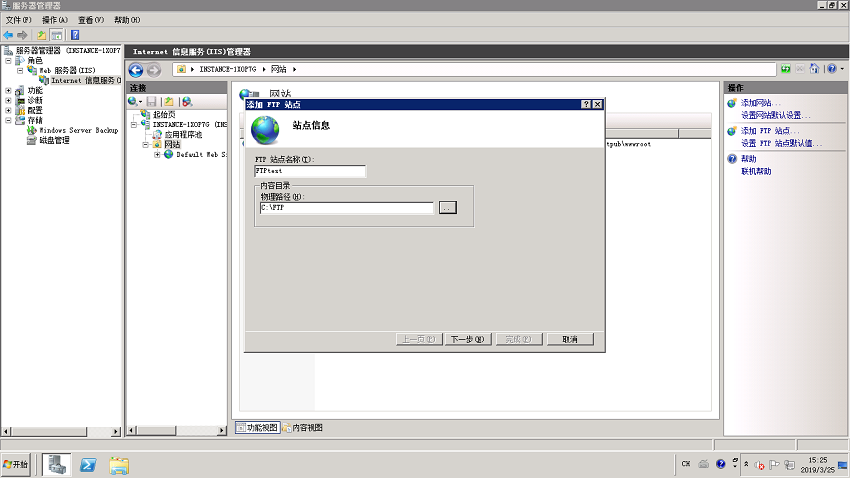Select Windows Server Backup in the tree
The image size is (850, 478).
click(79, 131)
